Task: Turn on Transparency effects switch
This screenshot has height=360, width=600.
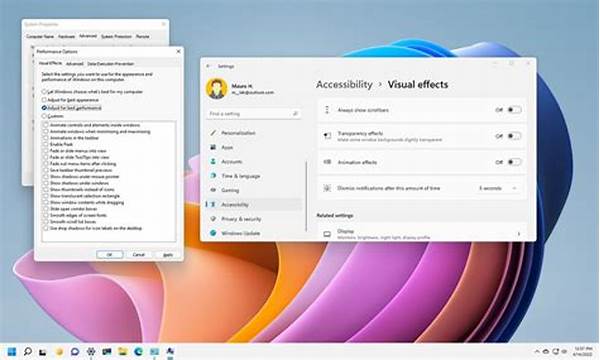Action: [x=514, y=136]
